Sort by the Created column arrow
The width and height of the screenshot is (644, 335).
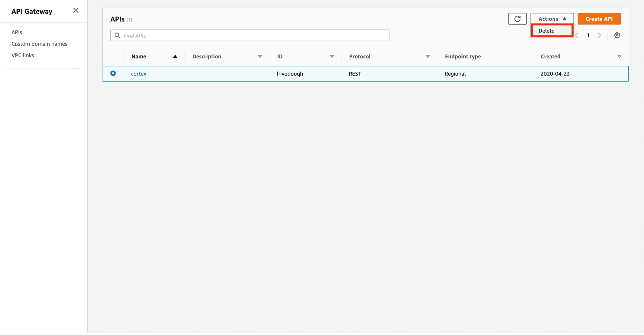tap(619, 57)
